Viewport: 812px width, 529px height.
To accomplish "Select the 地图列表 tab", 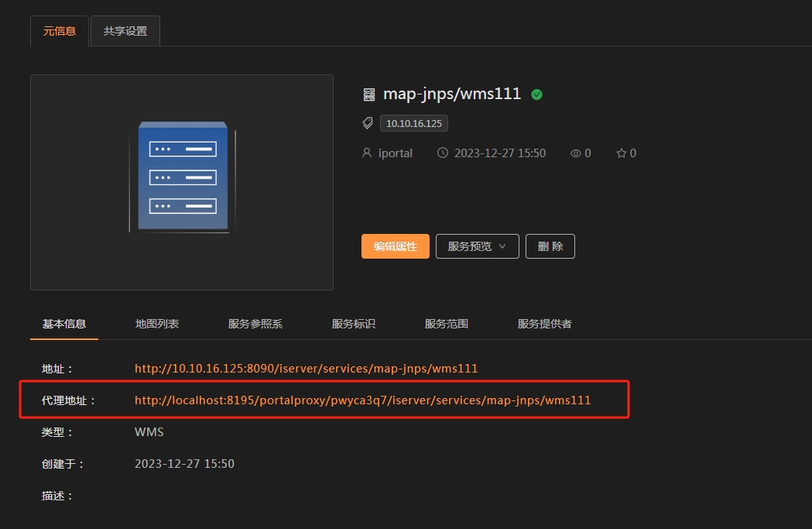I will pyautogui.click(x=157, y=325).
